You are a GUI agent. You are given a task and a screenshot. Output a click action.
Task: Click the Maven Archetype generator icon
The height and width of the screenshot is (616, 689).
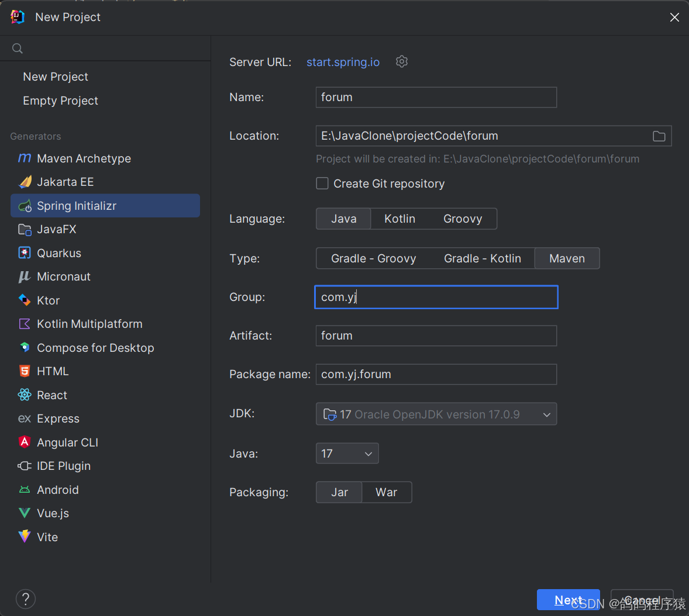click(25, 158)
